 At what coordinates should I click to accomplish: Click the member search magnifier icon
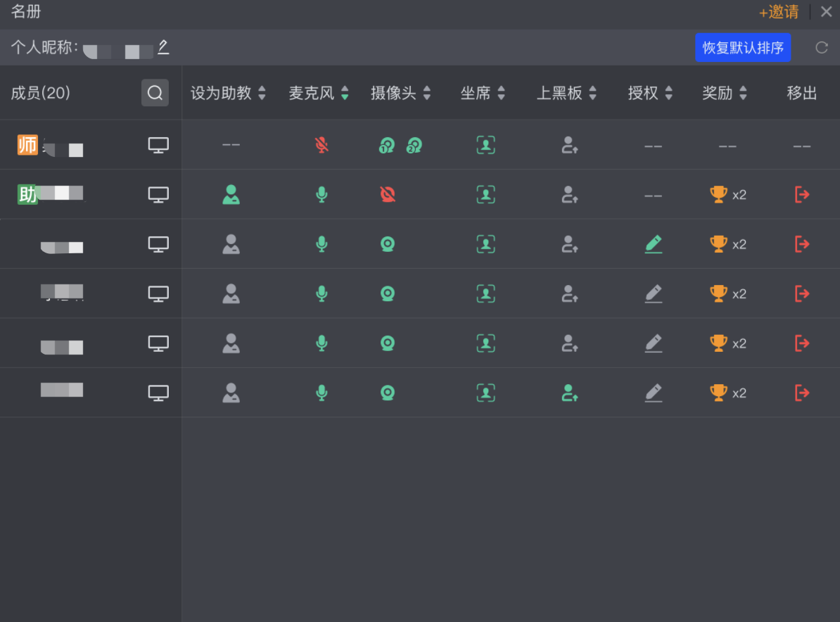155,93
